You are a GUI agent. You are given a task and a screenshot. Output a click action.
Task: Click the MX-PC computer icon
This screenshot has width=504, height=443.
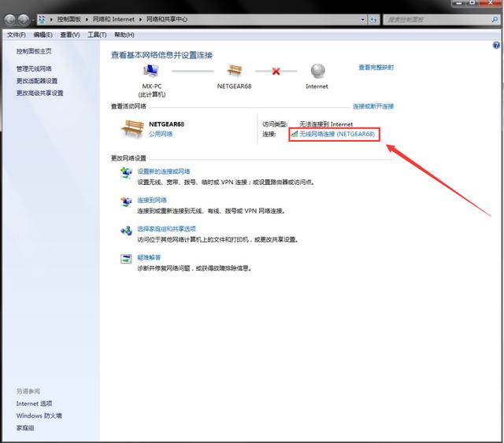[x=151, y=72]
